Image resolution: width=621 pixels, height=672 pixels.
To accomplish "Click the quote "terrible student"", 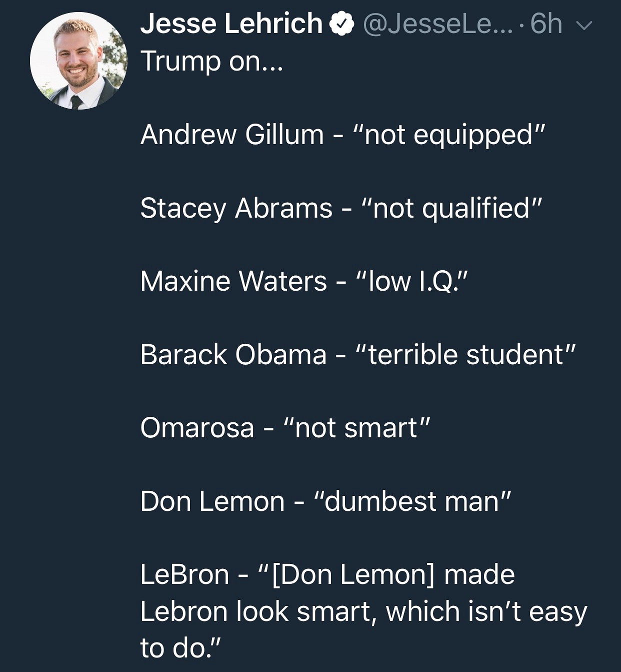I will point(465,355).
